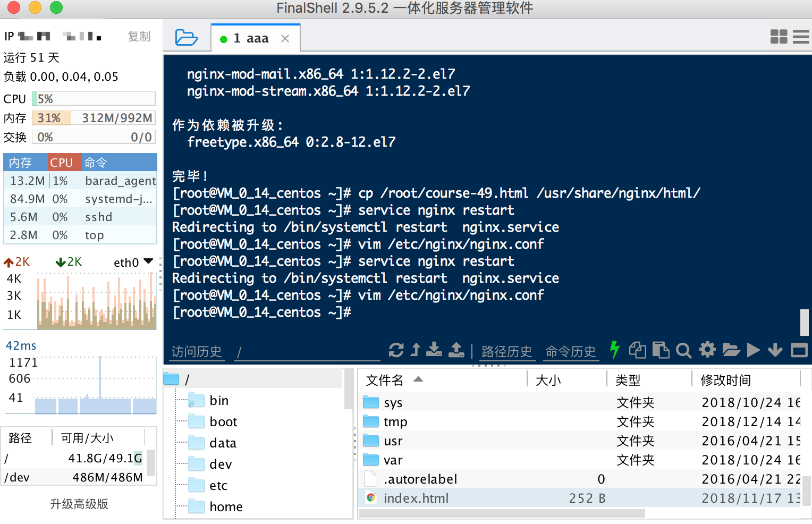Click the folder tree vertical scrollbar

point(349,390)
